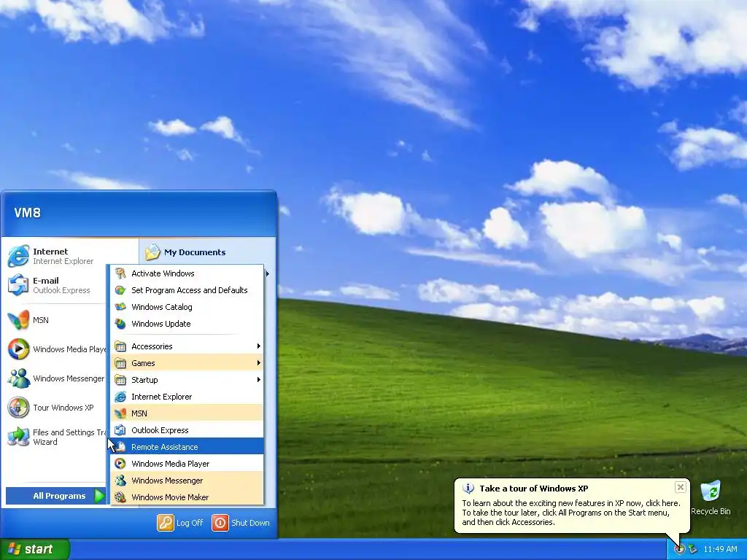Expand the Accessories submenu arrow
747x560 pixels.
click(259, 346)
